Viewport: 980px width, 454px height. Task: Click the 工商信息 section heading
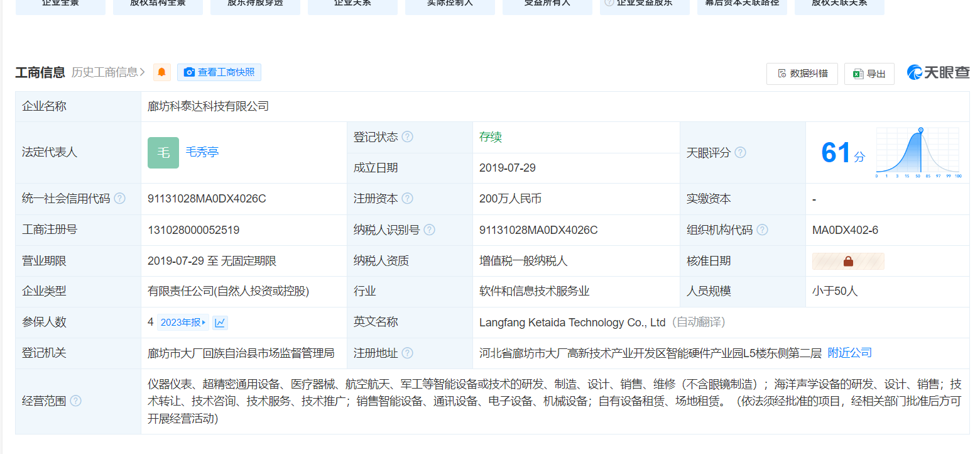click(40, 72)
